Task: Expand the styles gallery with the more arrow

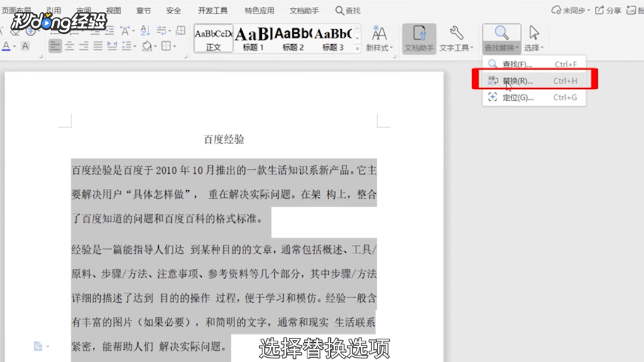Action: 357,48
